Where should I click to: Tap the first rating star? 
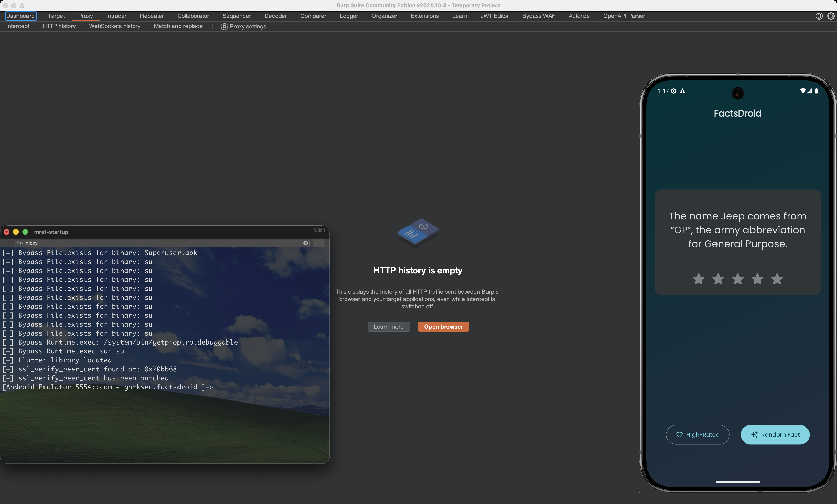pos(698,279)
